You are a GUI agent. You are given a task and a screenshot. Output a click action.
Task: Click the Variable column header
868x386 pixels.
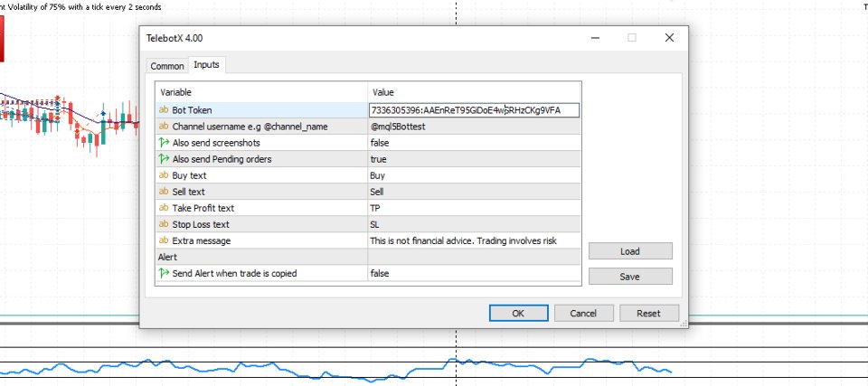click(262, 92)
